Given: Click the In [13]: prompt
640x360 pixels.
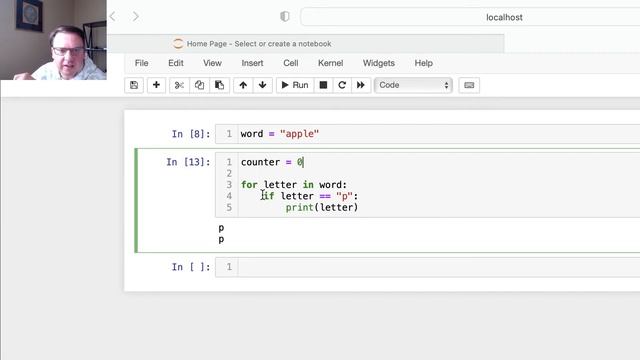Looking at the screenshot, I should click(188, 162).
